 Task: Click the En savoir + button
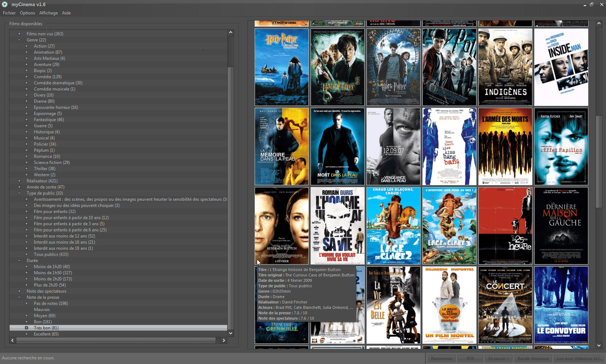coord(498,358)
